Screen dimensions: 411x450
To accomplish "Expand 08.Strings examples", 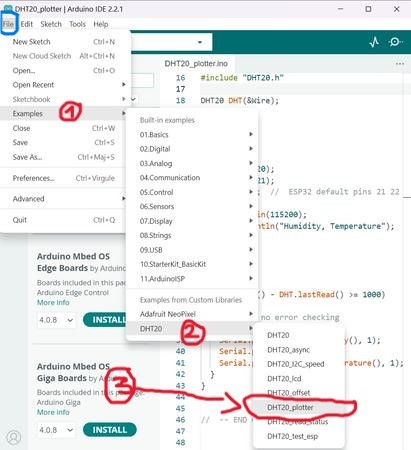I will click(192, 235).
